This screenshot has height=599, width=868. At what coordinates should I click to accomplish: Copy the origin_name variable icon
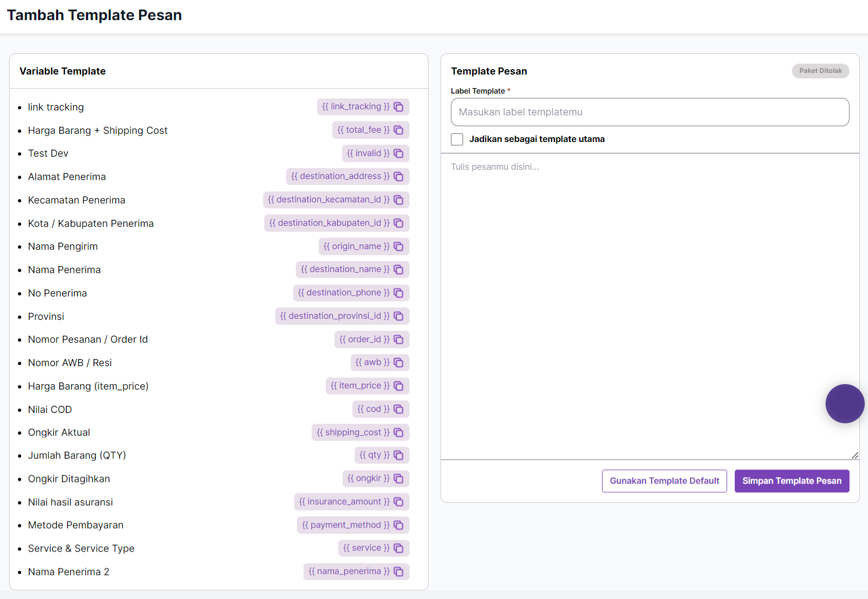pyautogui.click(x=399, y=246)
